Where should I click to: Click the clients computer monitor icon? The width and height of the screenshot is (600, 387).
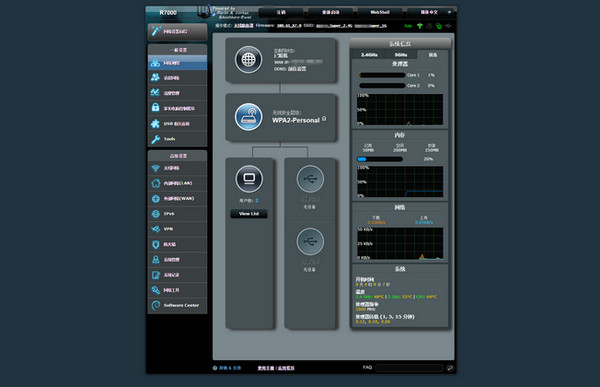tap(249, 179)
